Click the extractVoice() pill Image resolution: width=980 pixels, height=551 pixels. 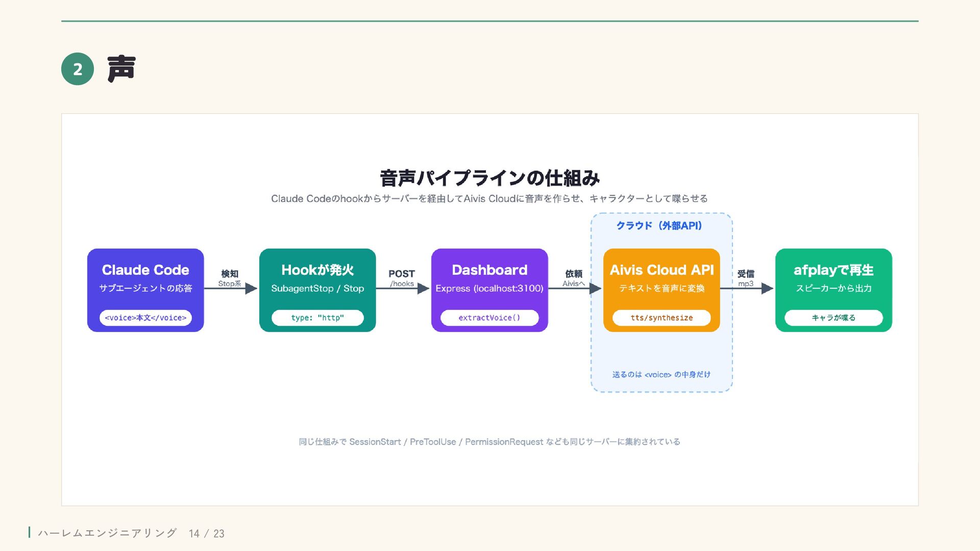489,317
